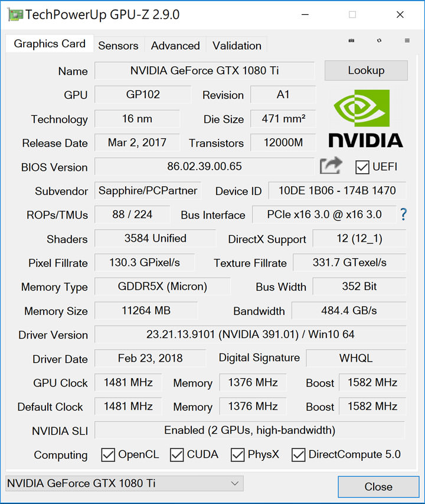Click the camera icon to capture a screenshot
Viewport: 425px width, 504px height.
pyautogui.click(x=351, y=40)
